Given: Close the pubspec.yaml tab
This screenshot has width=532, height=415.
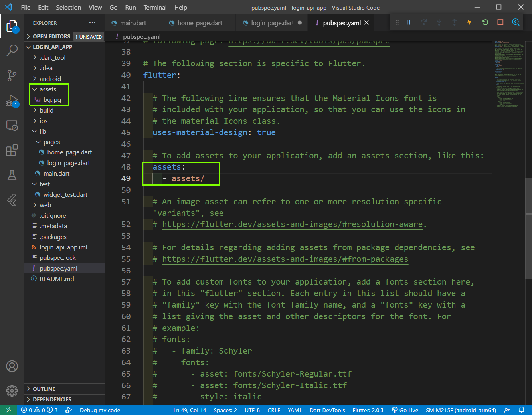Looking at the screenshot, I should coord(366,23).
